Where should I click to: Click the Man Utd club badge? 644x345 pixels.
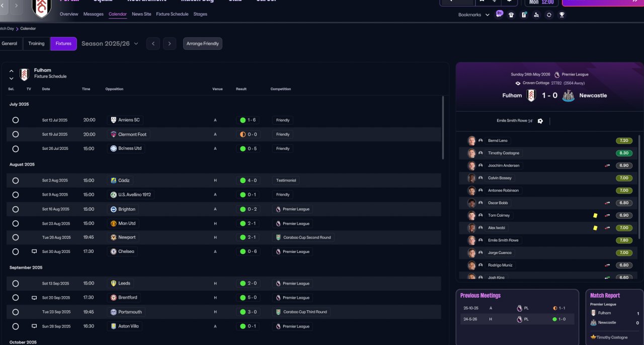point(113,223)
